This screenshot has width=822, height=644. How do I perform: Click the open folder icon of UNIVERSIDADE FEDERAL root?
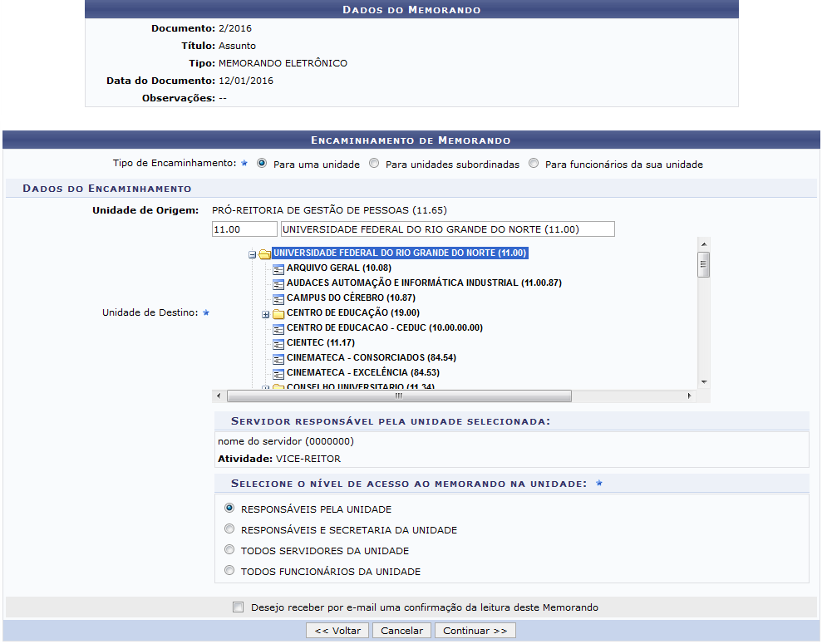click(x=265, y=254)
